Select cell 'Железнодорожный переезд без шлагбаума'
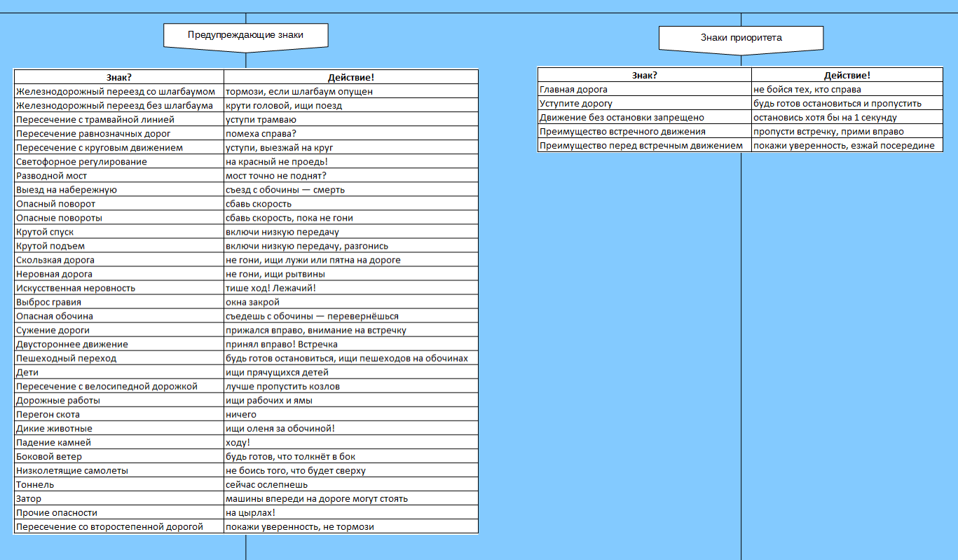The image size is (958, 560). click(118, 105)
